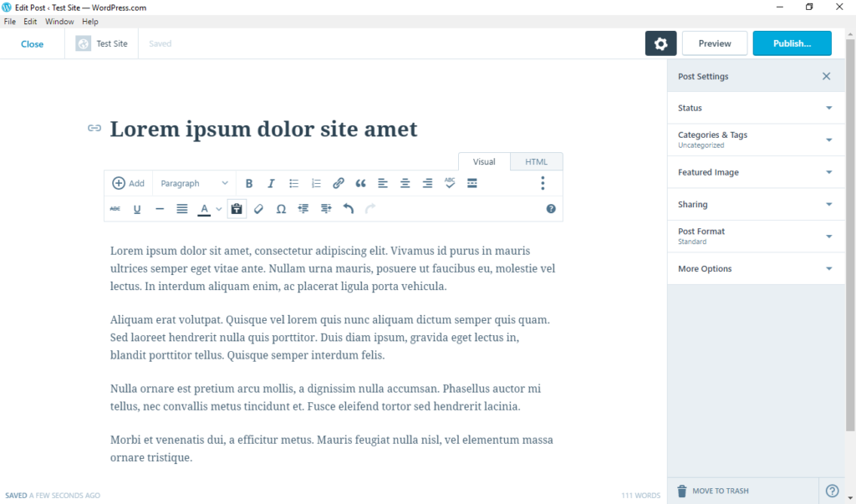Switch to the HTML editor tab
Image resolution: width=856 pixels, height=504 pixels.
point(536,161)
